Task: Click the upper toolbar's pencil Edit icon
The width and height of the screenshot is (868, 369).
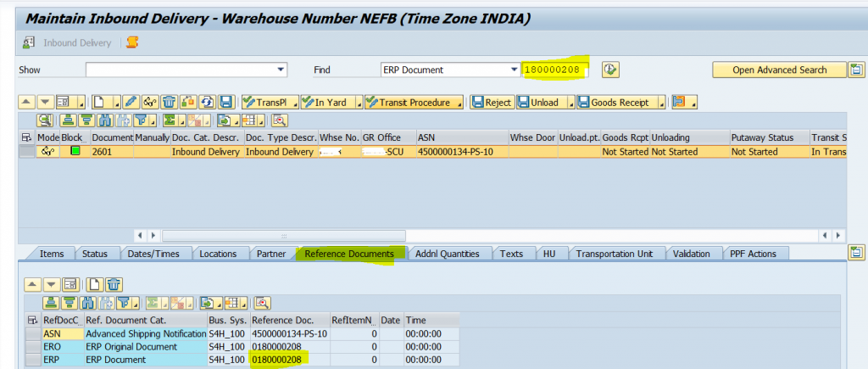Action: [130, 103]
